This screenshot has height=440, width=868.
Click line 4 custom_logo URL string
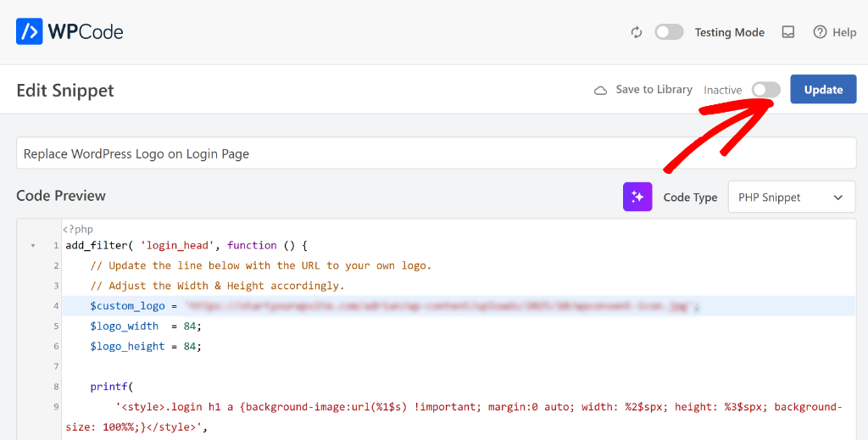point(441,306)
